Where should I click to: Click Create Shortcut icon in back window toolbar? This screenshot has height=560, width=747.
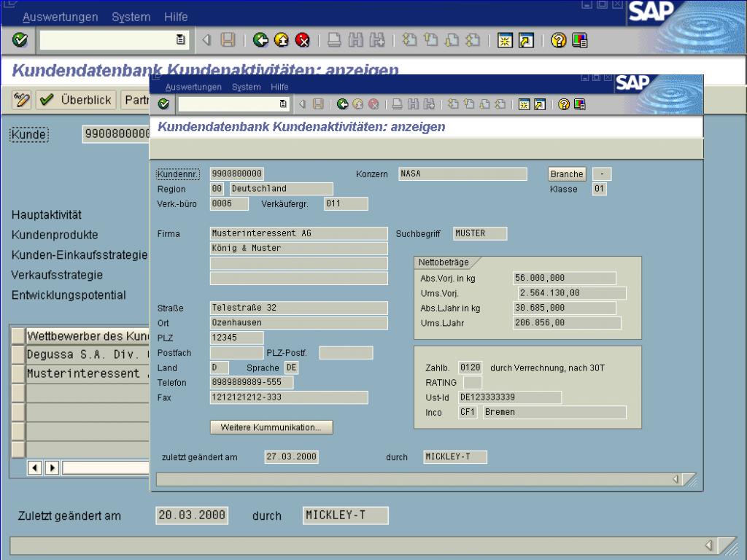pos(526,41)
